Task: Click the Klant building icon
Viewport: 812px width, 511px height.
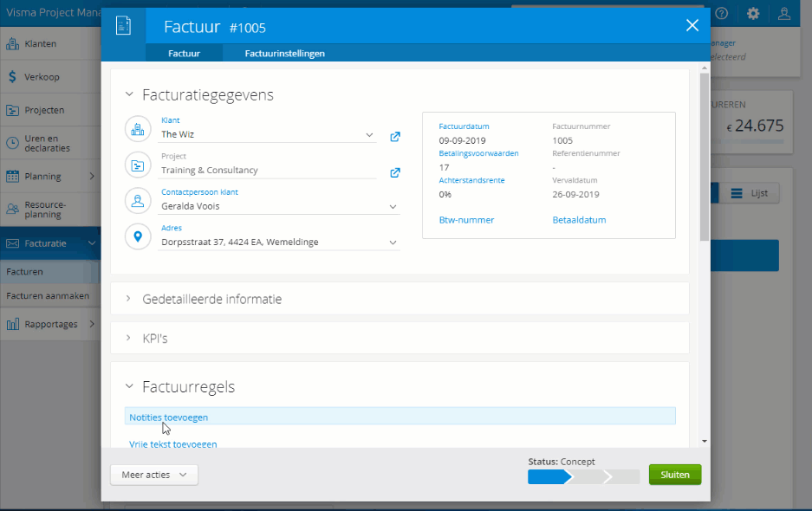Action: point(138,129)
